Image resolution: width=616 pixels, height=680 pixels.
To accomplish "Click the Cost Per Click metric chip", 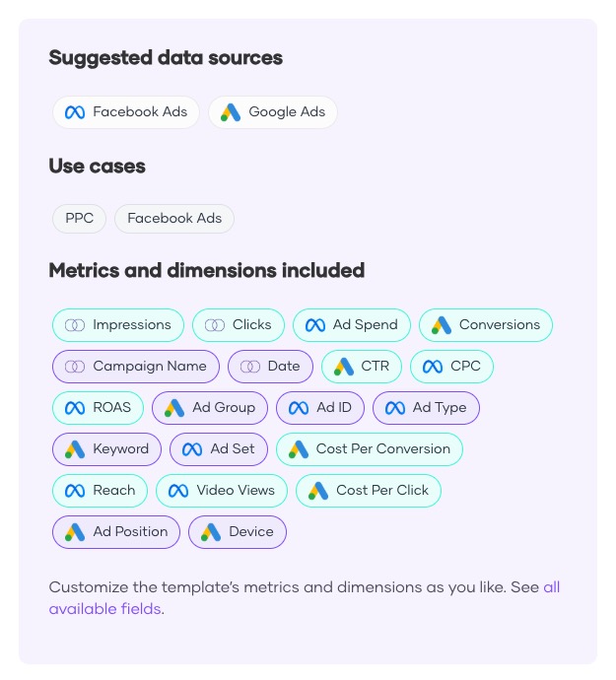I will point(369,491).
